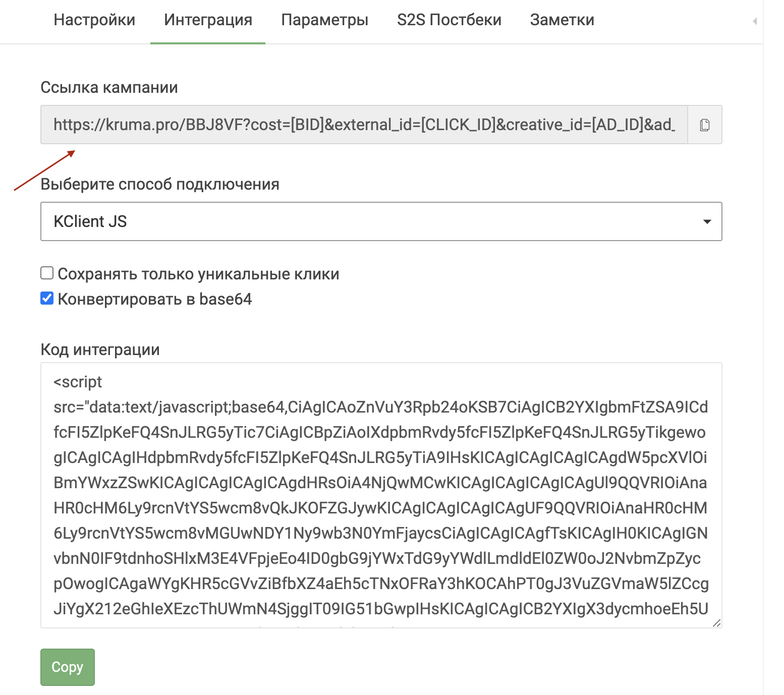
Task: Open the Настройки tab
Action: (x=94, y=20)
